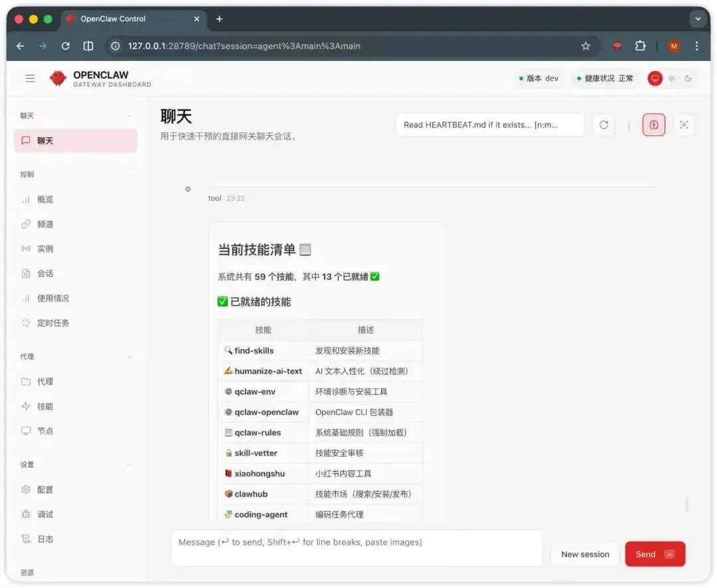Click the 版本 dev status pill
717x588 pixels.
[x=538, y=79]
